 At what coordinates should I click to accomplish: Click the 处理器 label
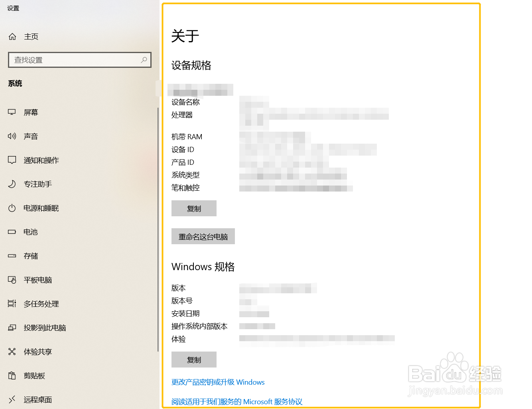[x=182, y=115]
